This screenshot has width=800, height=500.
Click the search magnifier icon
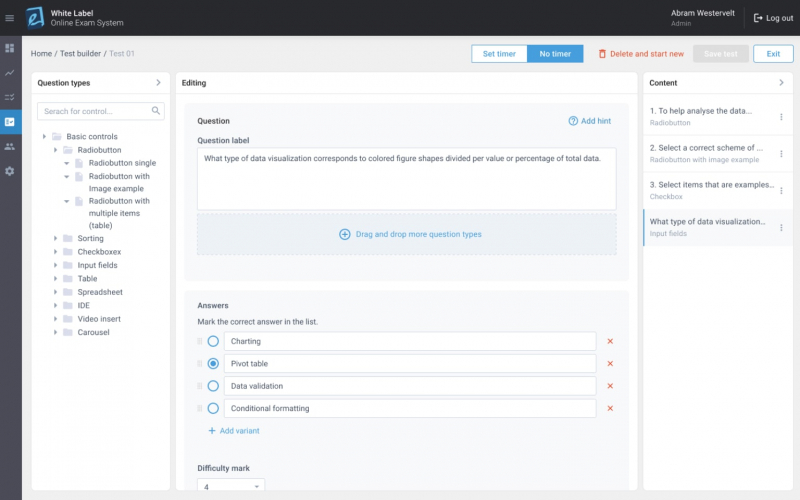(x=156, y=111)
